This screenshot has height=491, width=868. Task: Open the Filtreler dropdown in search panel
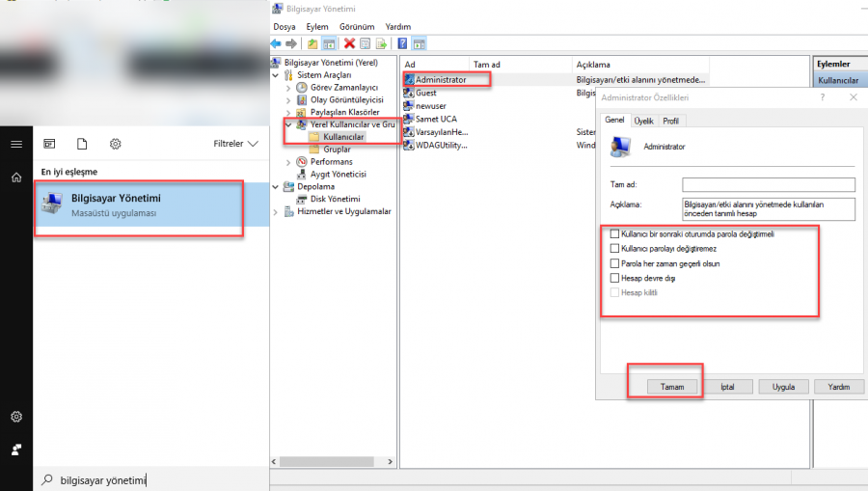236,144
